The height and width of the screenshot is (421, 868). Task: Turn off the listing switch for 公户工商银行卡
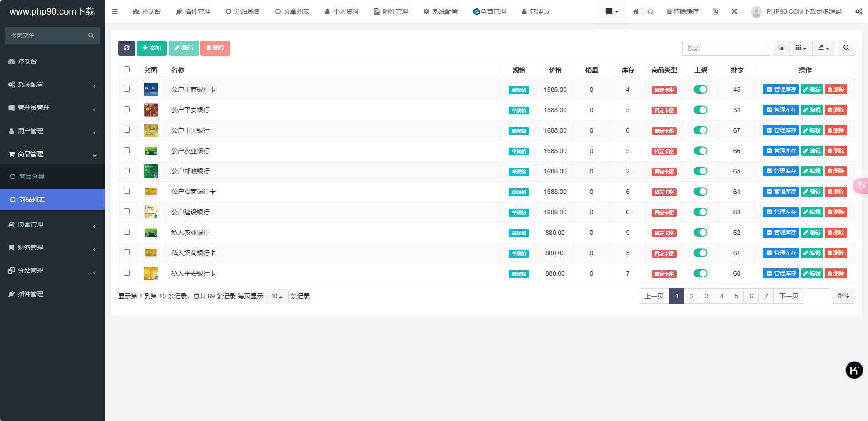tap(700, 89)
